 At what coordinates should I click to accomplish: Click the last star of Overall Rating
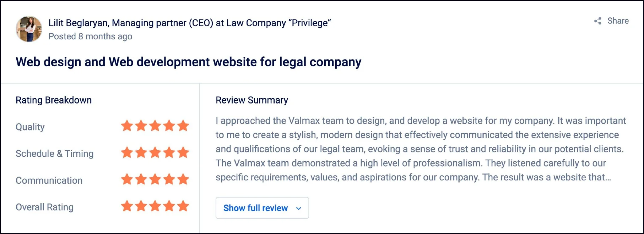coord(184,206)
